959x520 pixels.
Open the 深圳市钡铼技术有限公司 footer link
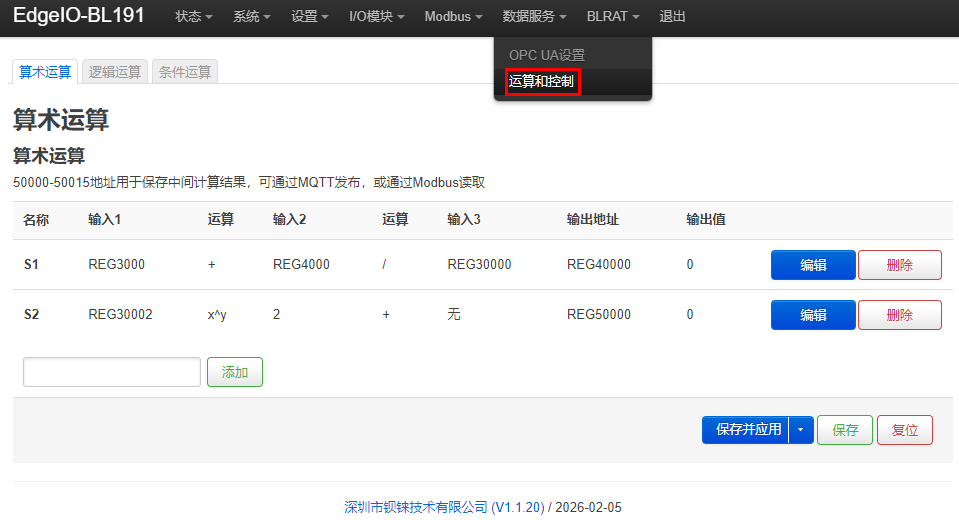pos(444,507)
